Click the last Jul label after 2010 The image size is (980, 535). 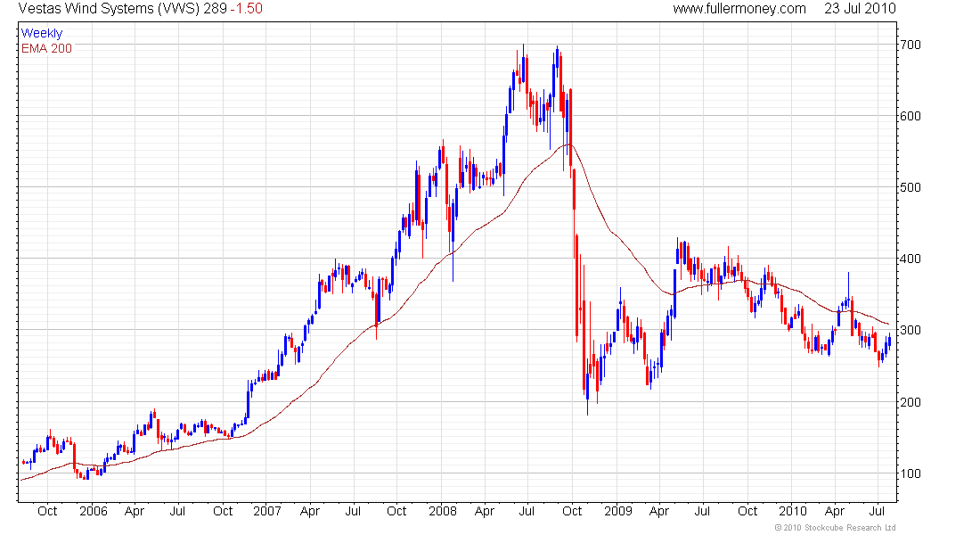click(x=878, y=511)
